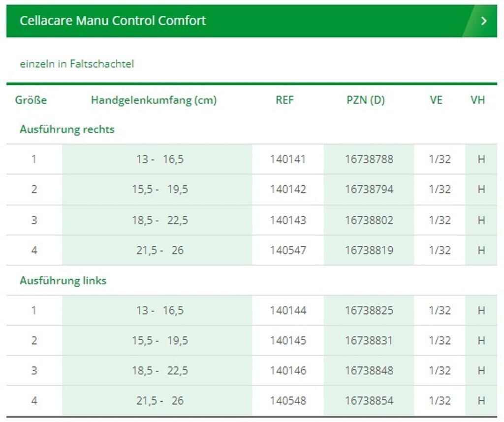Click the Ausführung rechts section label

pos(67,130)
